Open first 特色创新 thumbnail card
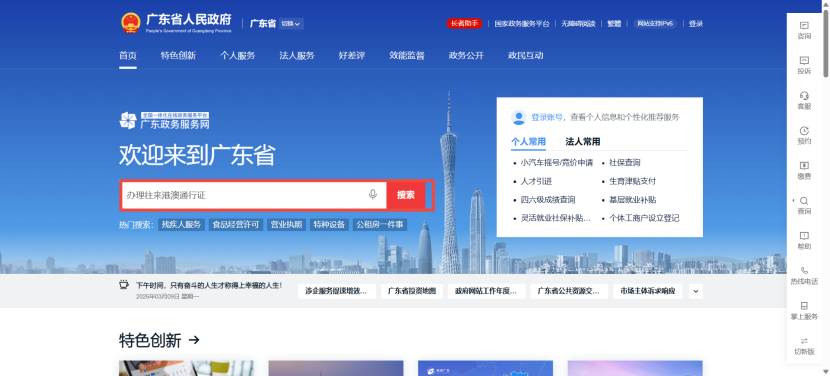This screenshot has width=830, height=376. 186,369
